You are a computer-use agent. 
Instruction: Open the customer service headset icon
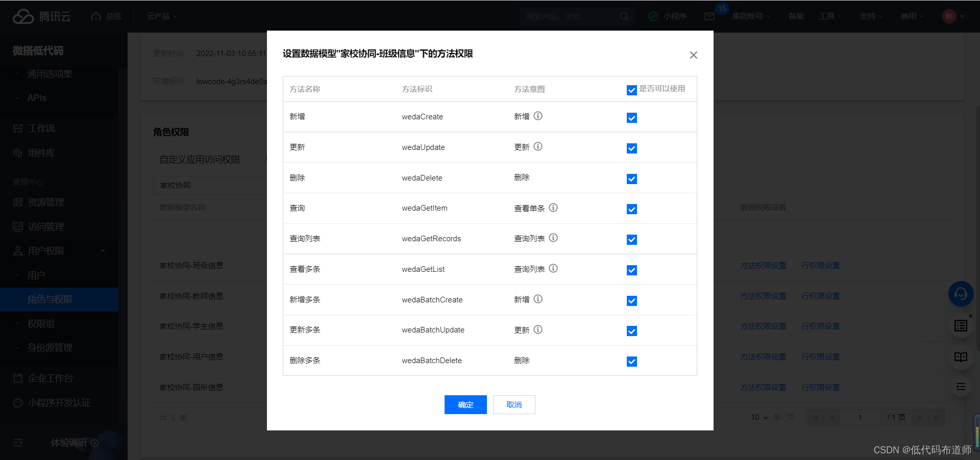(961, 294)
